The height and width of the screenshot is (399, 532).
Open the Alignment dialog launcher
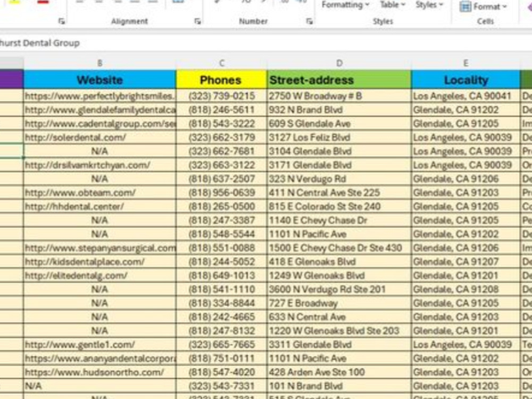tap(197, 21)
